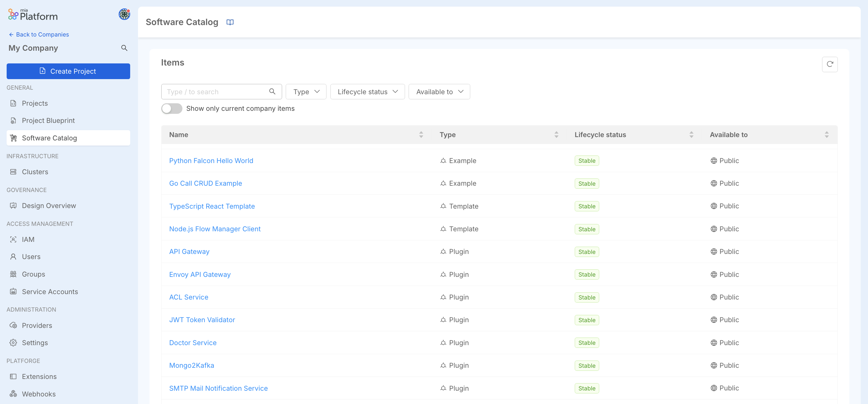This screenshot has height=404, width=868.
Task: Click the IAM icon under Access Management
Action: click(13, 239)
